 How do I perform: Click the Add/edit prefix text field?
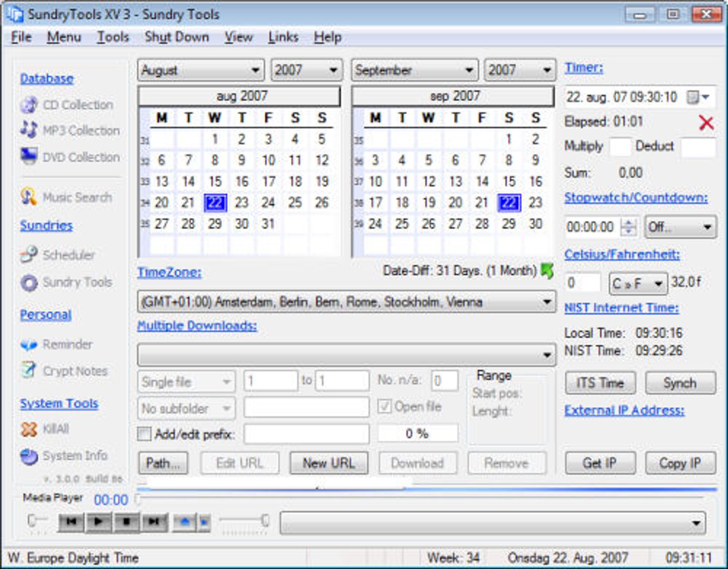[306, 434]
